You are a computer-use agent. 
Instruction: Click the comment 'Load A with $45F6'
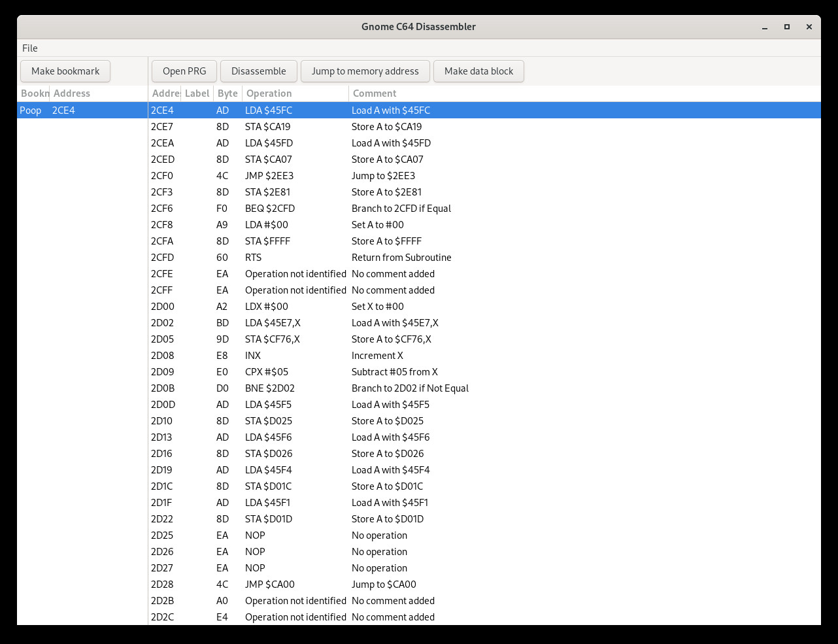(391, 437)
